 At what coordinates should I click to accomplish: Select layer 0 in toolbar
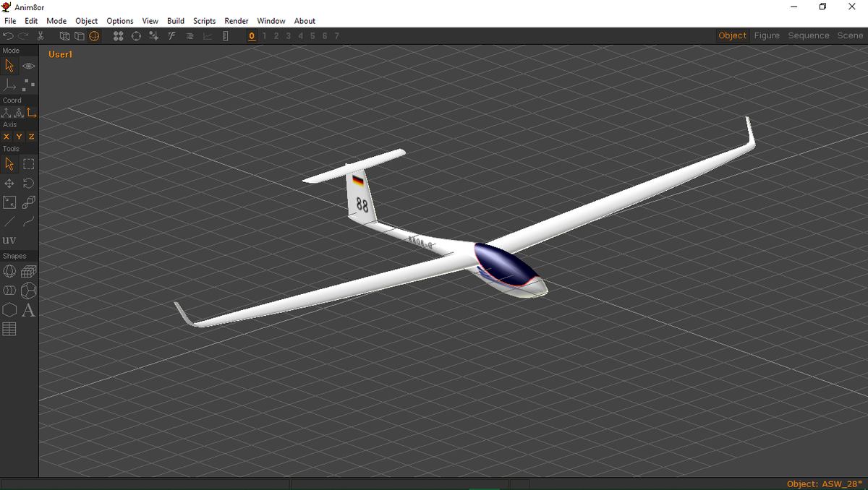(x=252, y=36)
